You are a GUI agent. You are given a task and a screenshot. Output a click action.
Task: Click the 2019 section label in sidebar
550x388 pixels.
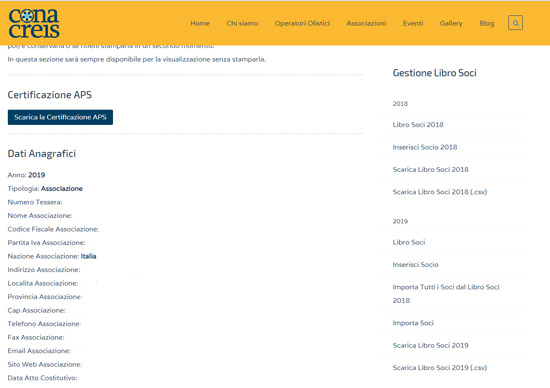[400, 221]
